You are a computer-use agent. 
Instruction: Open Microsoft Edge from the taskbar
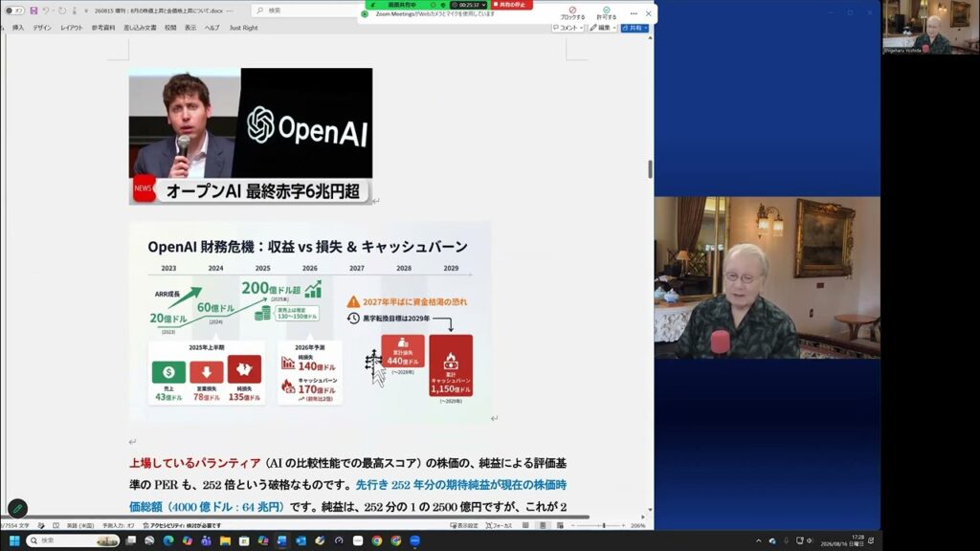(x=168, y=540)
